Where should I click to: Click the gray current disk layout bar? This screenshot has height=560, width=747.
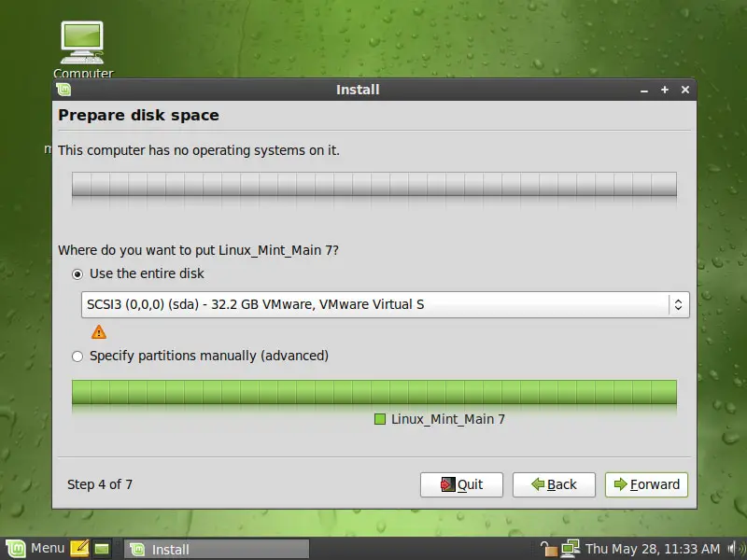coord(374,184)
